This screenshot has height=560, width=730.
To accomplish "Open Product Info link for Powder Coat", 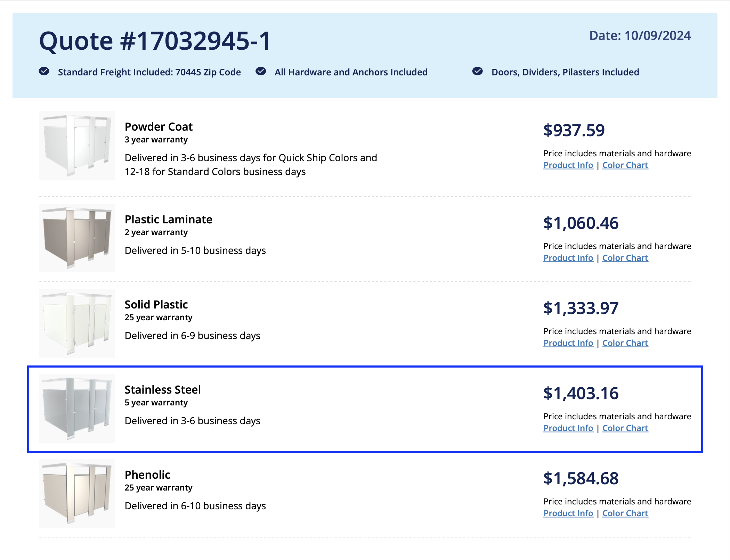I will (568, 165).
